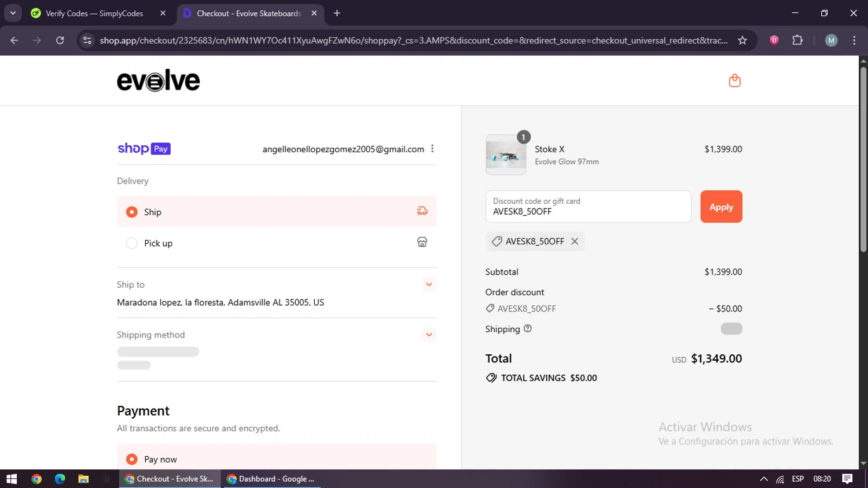This screenshot has width=868, height=488.
Task: Click the Stoke X product thumbnail
Action: [506, 155]
